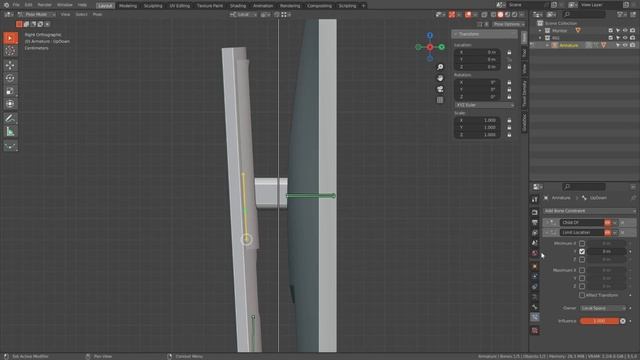Image resolution: width=640 pixels, height=360 pixels.
Task: Click the zoom magnifier viewport icon
Action: click(x=440, y=67)
